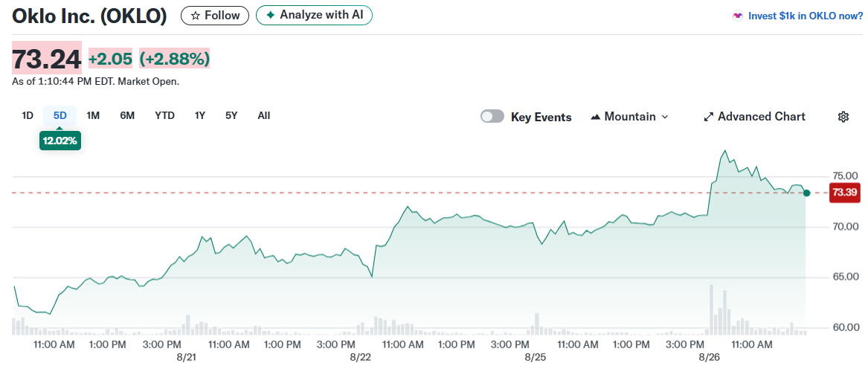Click the 65.00 axis label
Viewport: 868px width, 366px height.
click(846, 277)
